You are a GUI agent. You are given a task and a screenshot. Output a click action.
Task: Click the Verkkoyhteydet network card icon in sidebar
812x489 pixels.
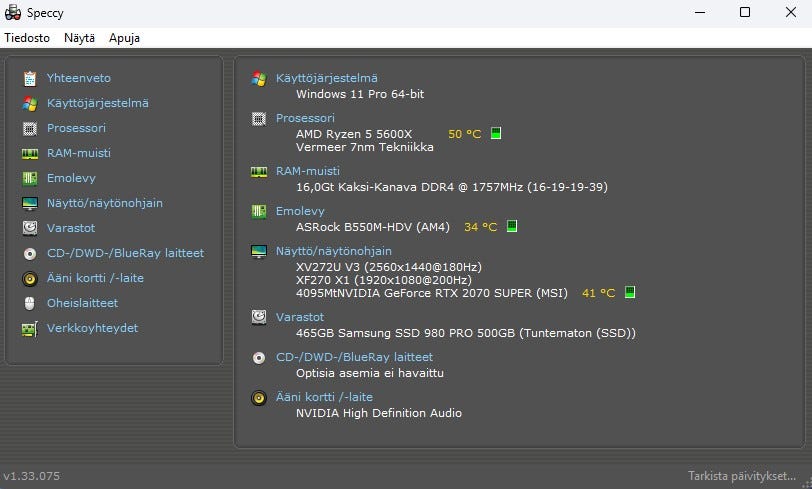click(x=30, y=328)
